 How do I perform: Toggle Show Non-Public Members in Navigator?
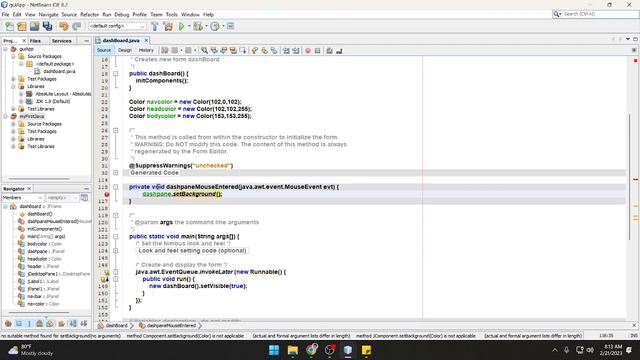[x=40, y=324]
